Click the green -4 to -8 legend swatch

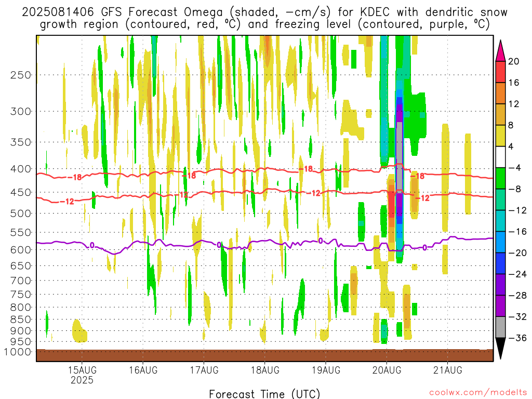tap(500, 179)
